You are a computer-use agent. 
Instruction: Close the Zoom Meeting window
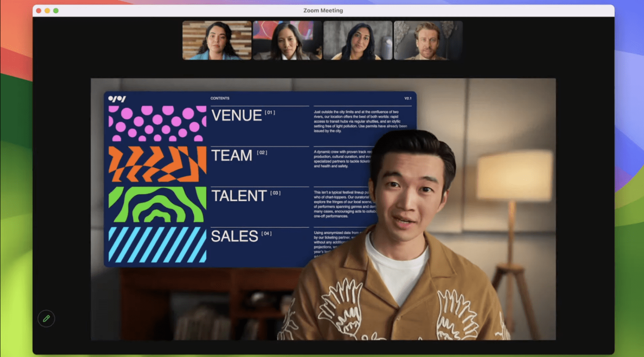(39, 10)
